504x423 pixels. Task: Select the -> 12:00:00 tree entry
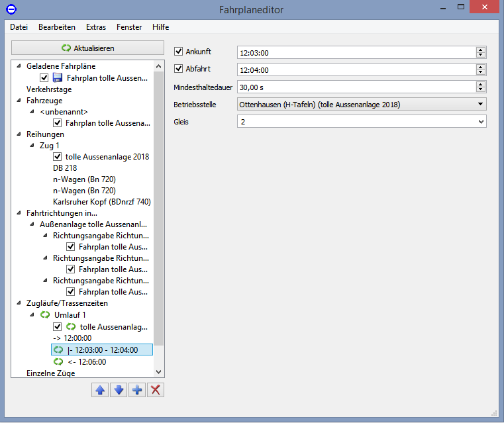72,338
